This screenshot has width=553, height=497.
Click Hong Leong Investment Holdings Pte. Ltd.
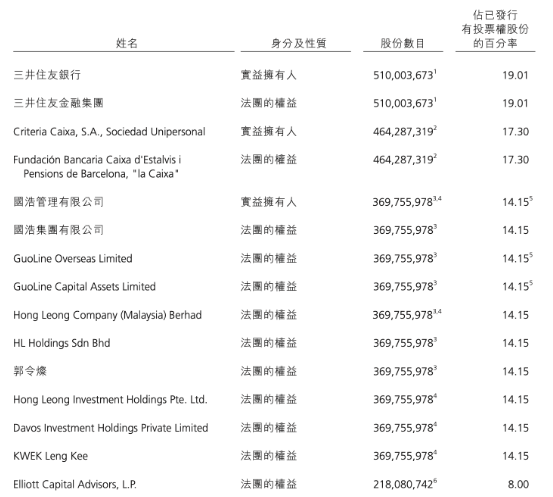point(110,400)
